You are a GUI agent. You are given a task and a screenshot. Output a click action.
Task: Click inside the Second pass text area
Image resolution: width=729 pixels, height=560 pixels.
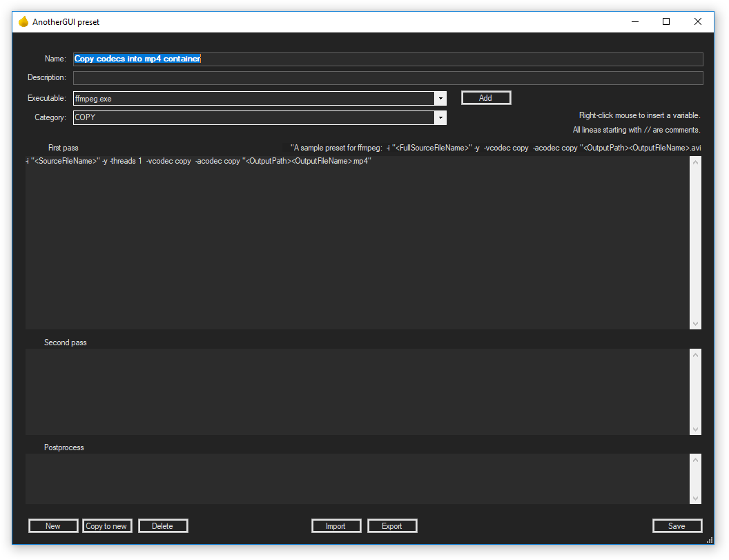pos(357,392)
